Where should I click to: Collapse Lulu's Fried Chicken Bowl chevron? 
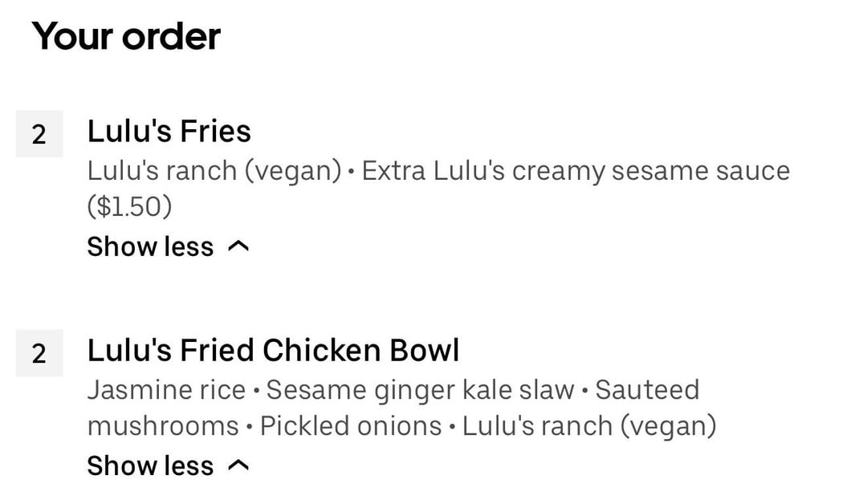click(x=238, y=466)
